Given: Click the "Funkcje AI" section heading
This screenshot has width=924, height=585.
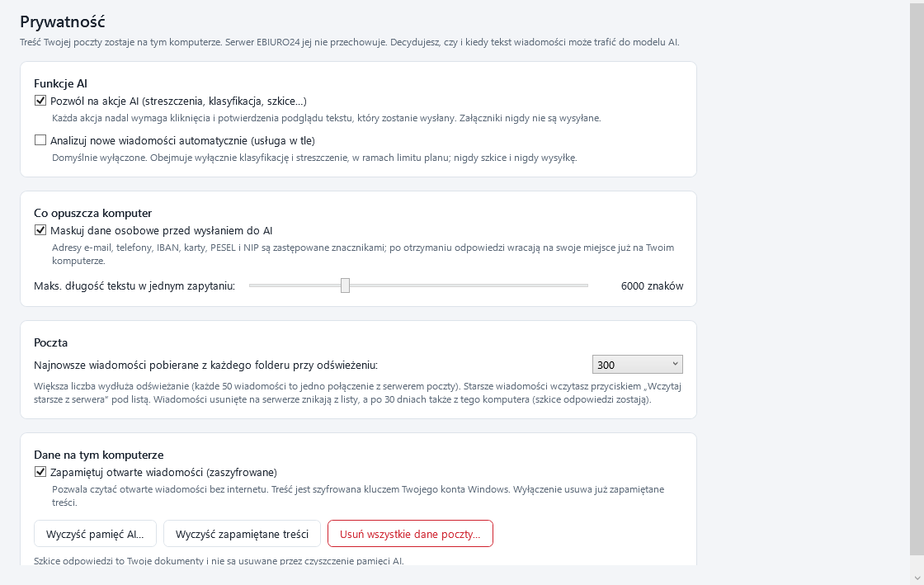Looking at the screenshot, I should click(x=61, y=83).
